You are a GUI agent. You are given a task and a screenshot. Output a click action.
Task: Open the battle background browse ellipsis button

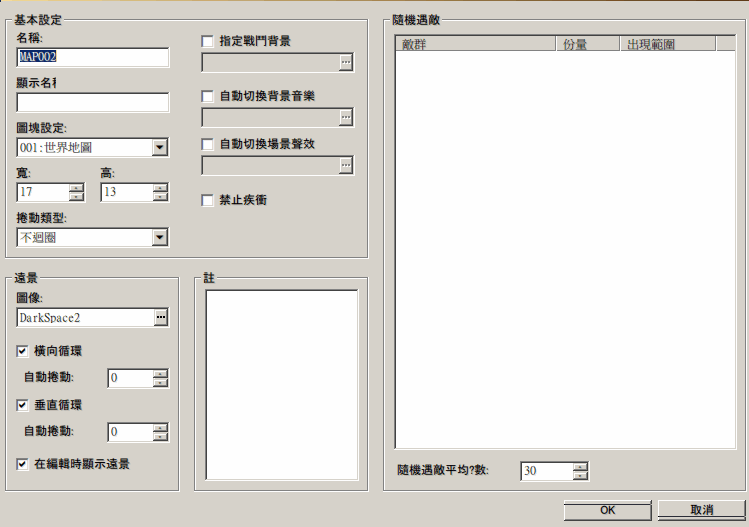(346, 63)
